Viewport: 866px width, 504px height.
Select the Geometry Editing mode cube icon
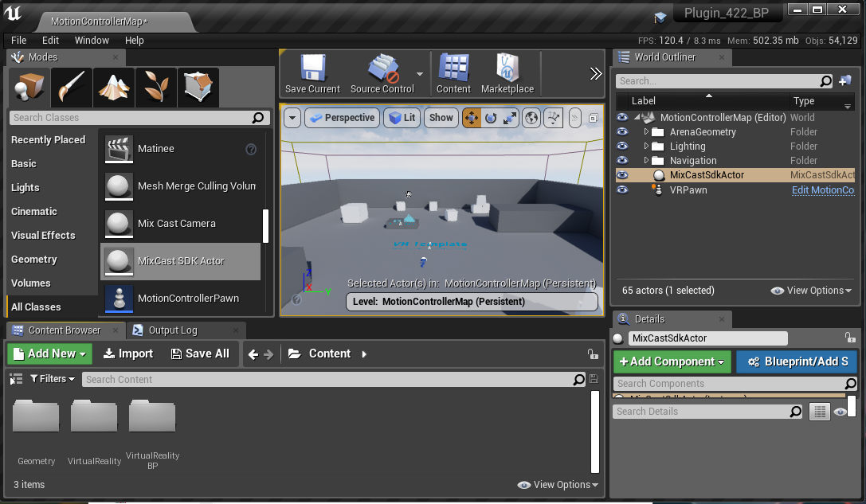[x=199, y=88]
